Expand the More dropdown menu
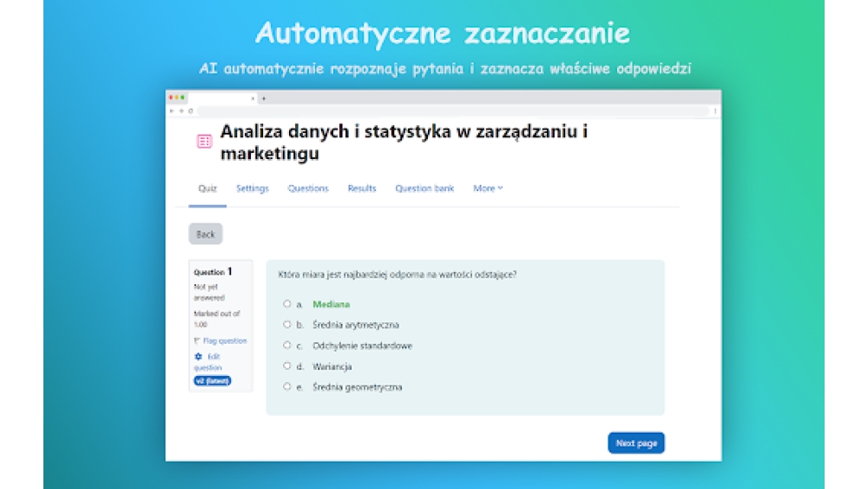 488,188
